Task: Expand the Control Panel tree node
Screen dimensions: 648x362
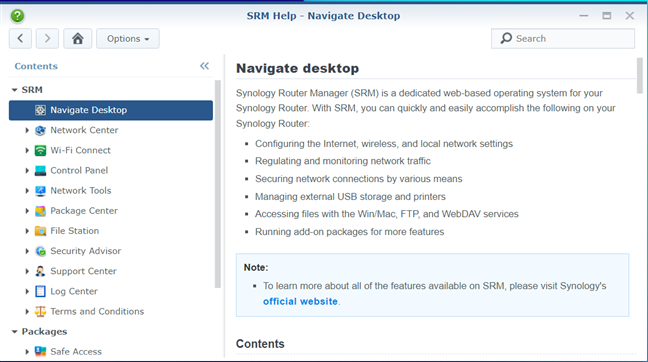Action: coord(27,170)
